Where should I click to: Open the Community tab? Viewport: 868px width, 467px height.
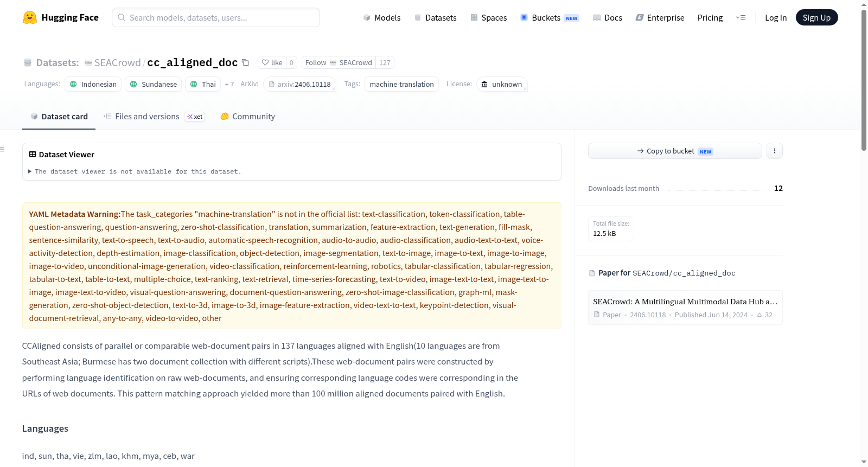click(x=247, y=116)
